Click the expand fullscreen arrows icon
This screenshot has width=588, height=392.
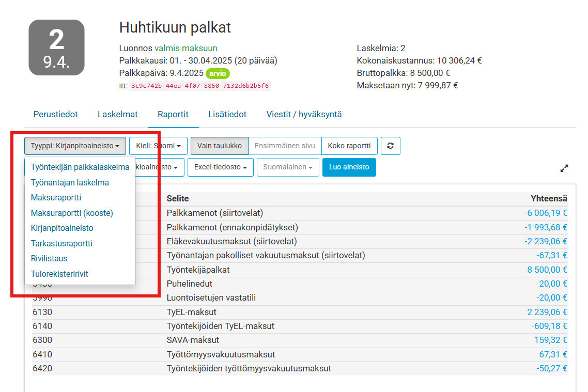point(564,168)
